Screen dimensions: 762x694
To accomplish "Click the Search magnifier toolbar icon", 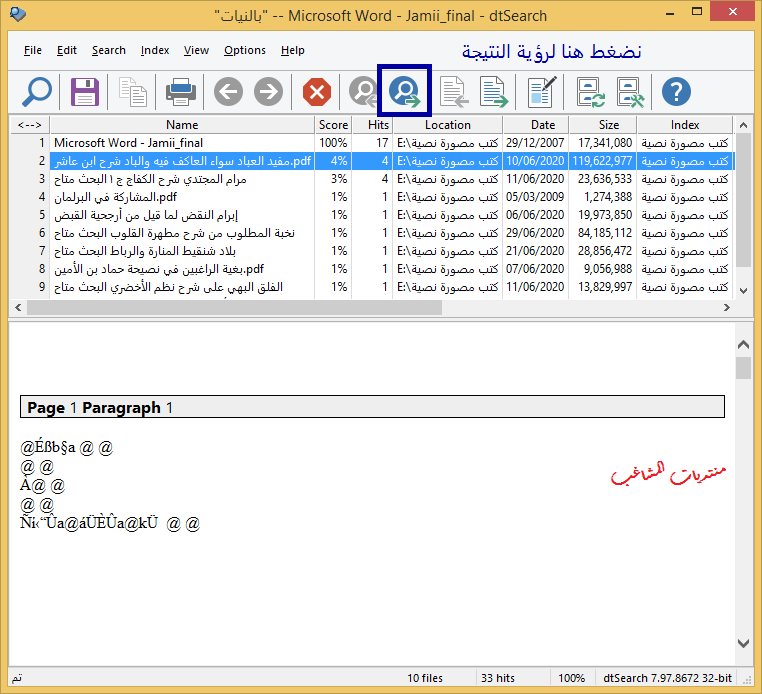I will (36, 93).
